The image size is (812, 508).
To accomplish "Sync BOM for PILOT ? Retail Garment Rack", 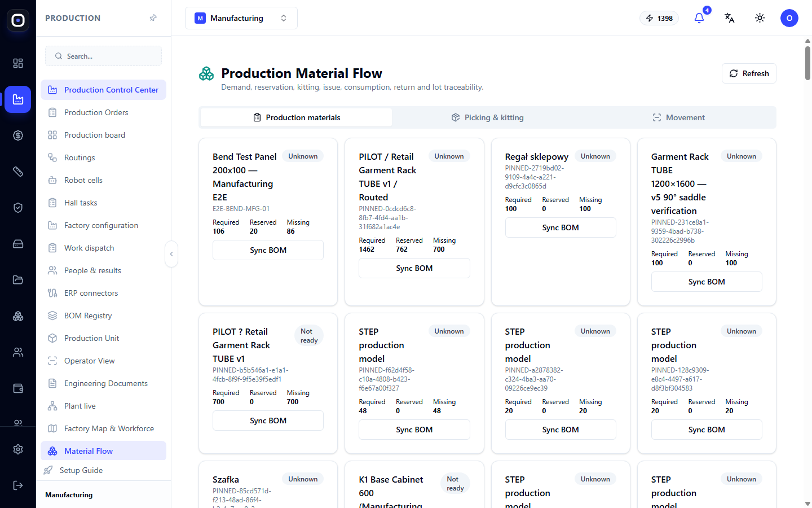I will [x=268, y=421].
